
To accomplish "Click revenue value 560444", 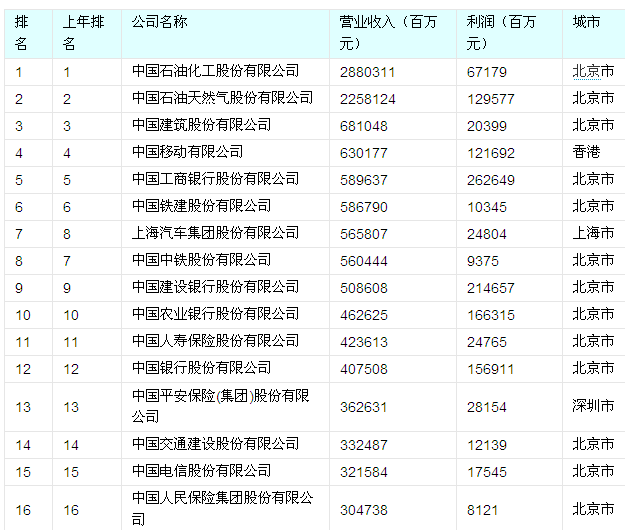I will [x=364, y=261].
